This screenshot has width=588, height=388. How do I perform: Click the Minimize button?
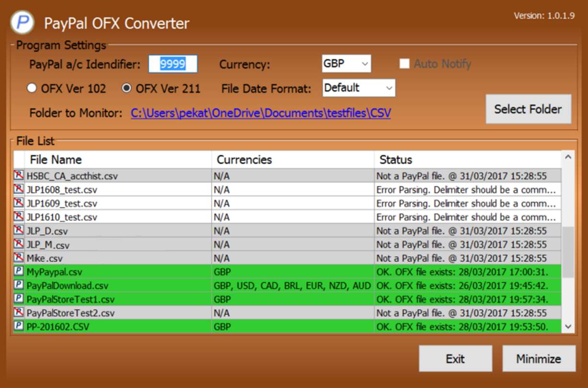click(539, 359)
